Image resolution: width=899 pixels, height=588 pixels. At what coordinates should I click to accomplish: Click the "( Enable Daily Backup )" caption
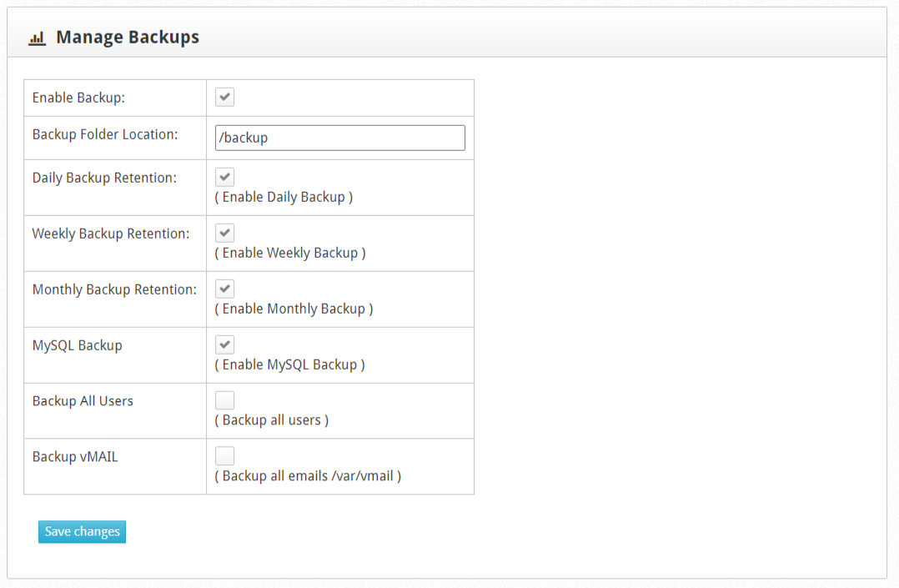(x=284, y=198)
